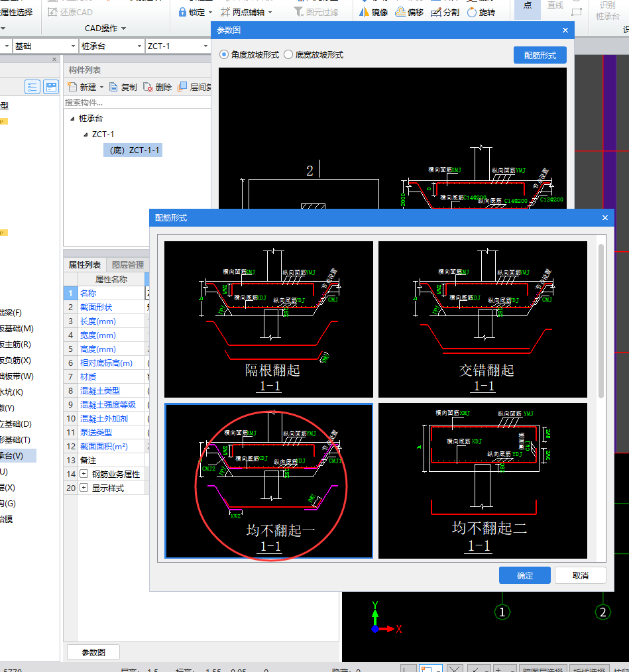Click the 图元过滤 filter tool
This screenshot has width=629, height=672.
pos(316,12)
